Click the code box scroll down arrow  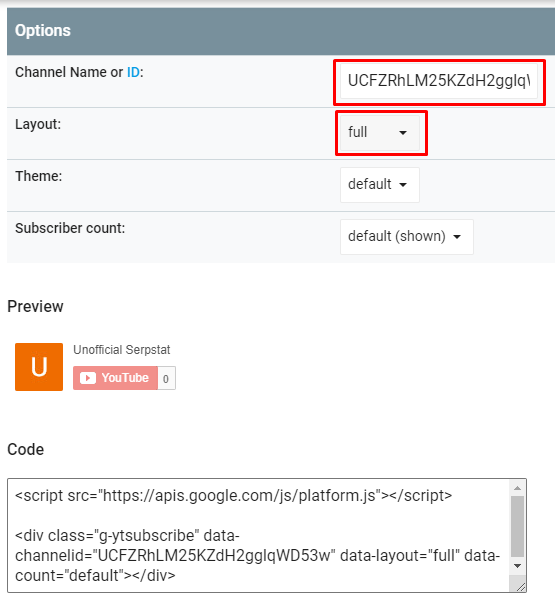click(517, 566)
